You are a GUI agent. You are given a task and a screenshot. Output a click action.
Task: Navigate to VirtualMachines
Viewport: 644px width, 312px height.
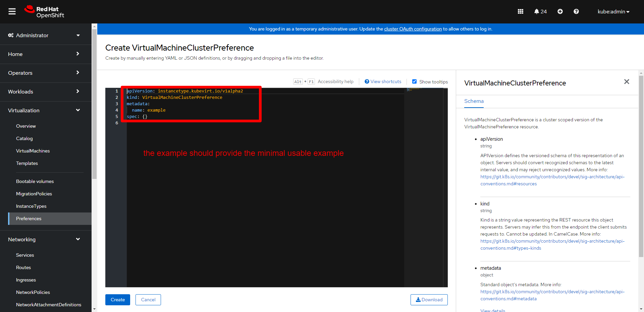click(33, 151)
